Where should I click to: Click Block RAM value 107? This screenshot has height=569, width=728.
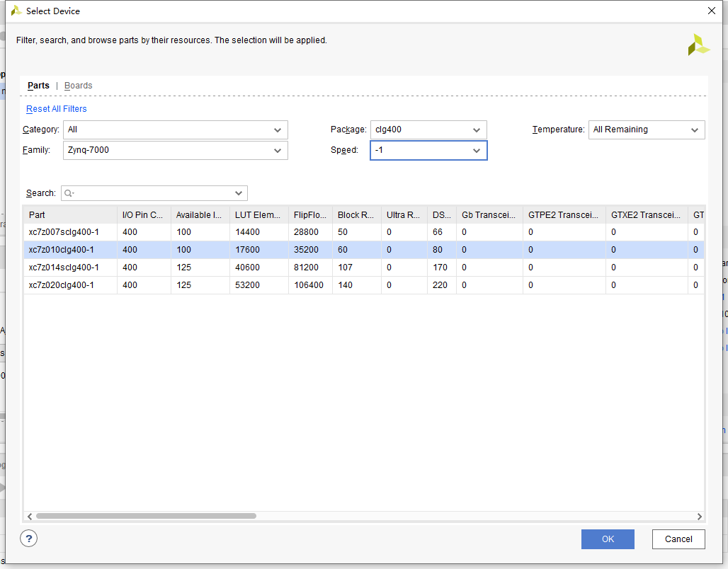pos(345,268)
